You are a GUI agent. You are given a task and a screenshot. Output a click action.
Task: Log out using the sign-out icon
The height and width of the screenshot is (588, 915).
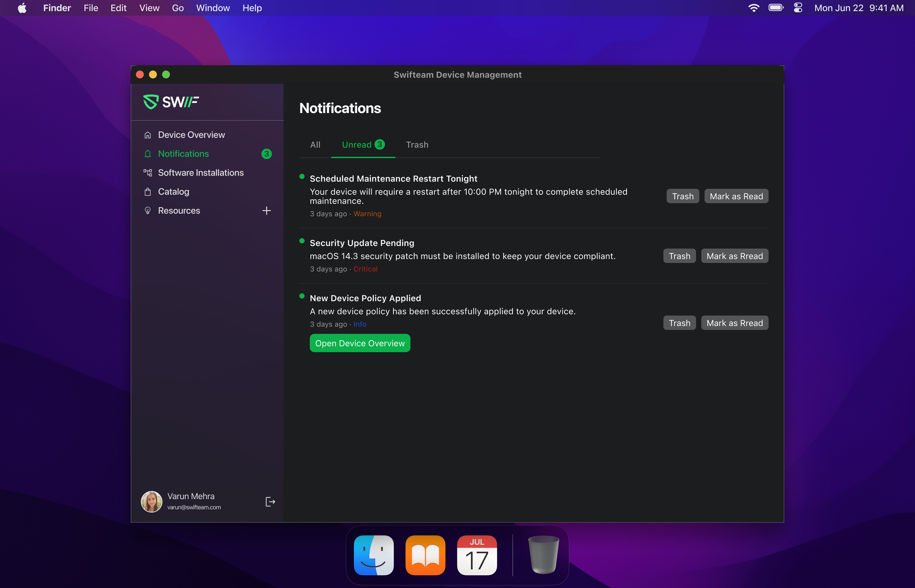270,501
